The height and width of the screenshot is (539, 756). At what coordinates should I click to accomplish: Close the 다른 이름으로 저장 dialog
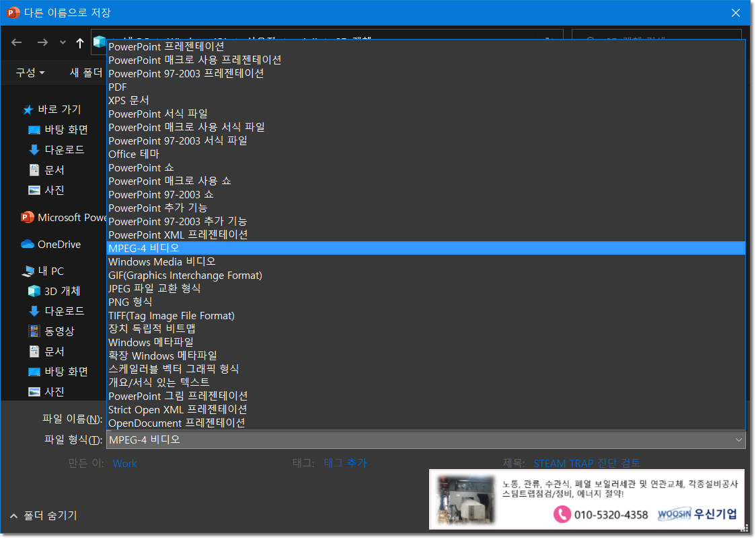coord(736,13)
